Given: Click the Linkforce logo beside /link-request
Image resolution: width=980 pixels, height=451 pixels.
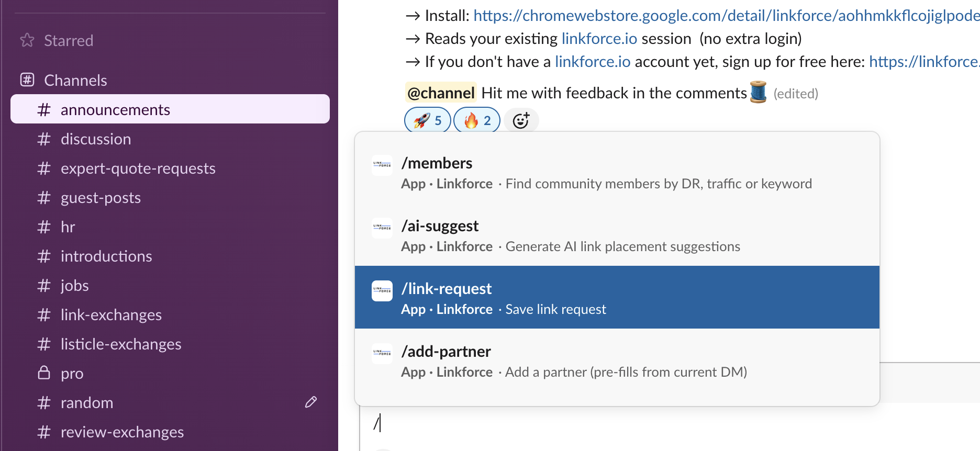Looking at the screenshot, I should pos(382,291).
